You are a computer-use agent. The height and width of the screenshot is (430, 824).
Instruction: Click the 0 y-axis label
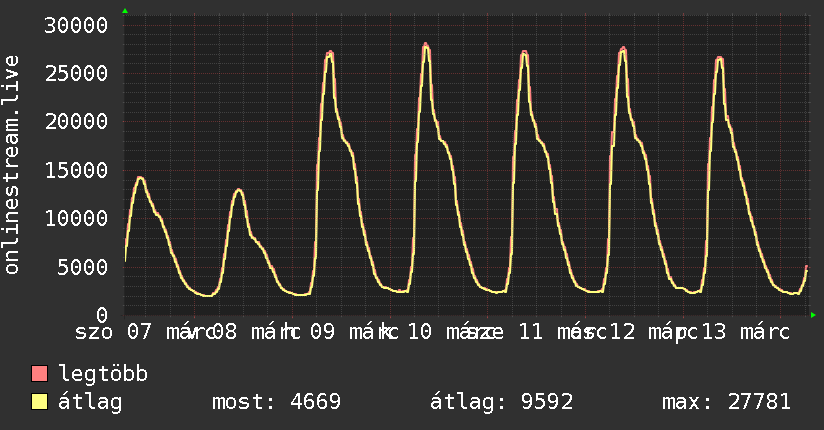[x=102, y=315]
